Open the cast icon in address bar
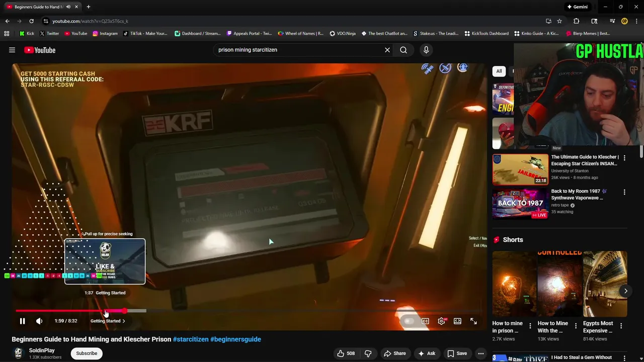The image size is (644, 362). (x=548, y=21)
